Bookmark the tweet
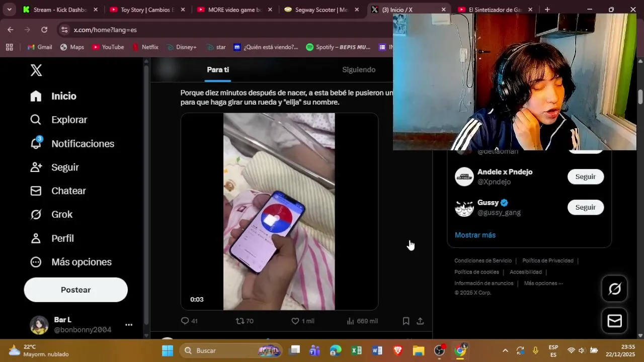This screenshot has width=644, height=362. (406, 321)
